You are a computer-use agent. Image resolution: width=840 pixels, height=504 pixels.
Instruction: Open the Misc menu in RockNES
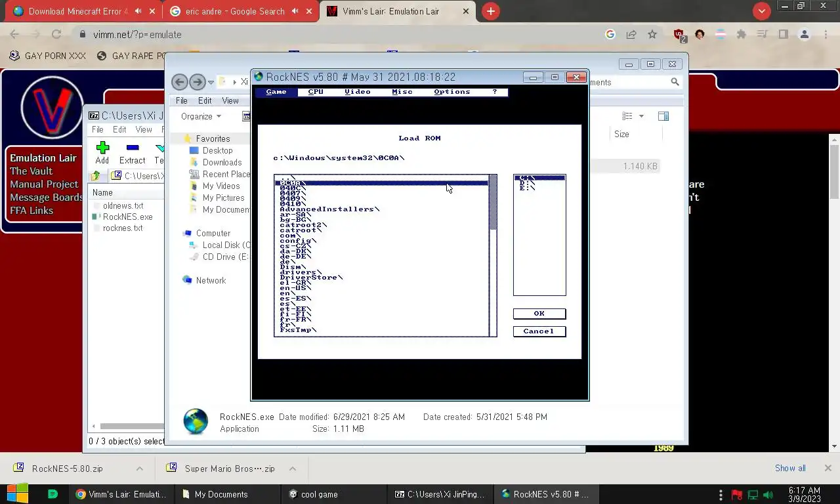point(402,92)
